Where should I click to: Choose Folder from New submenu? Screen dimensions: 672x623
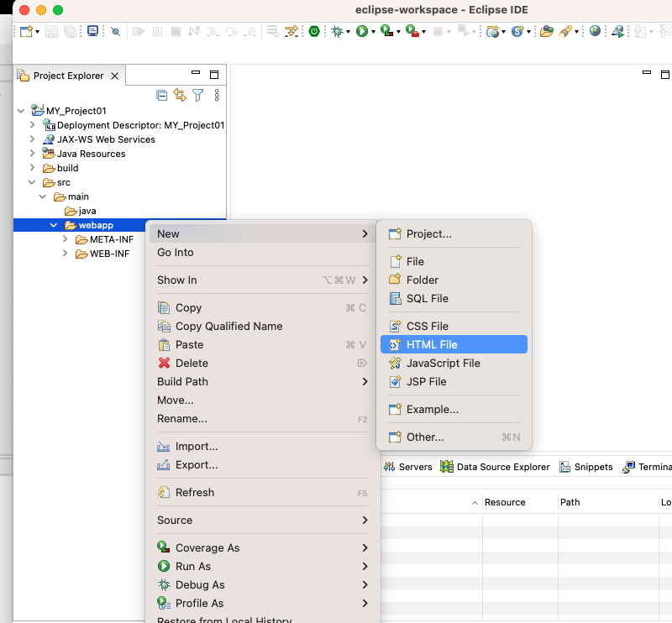[x=454, y=280]
